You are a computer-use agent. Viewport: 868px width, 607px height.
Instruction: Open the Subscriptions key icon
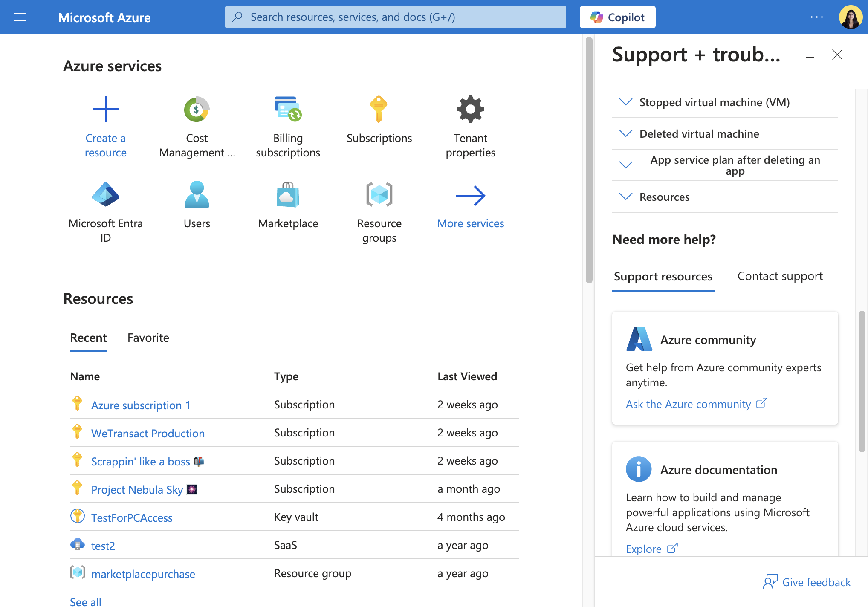pyautogui.click(x=379, y=109)
